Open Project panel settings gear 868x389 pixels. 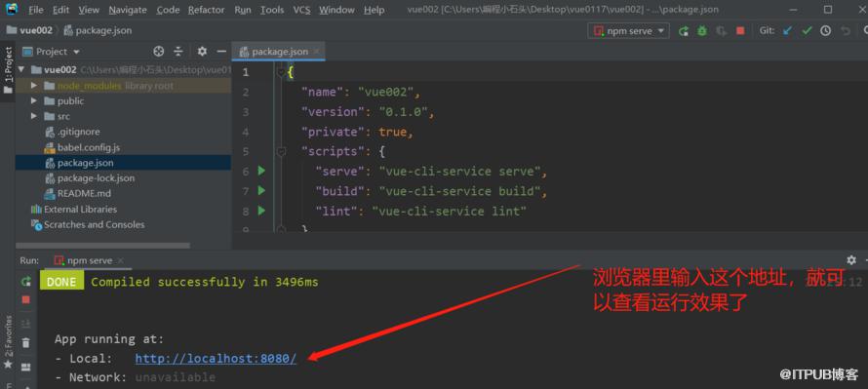[x=202, y=52]
